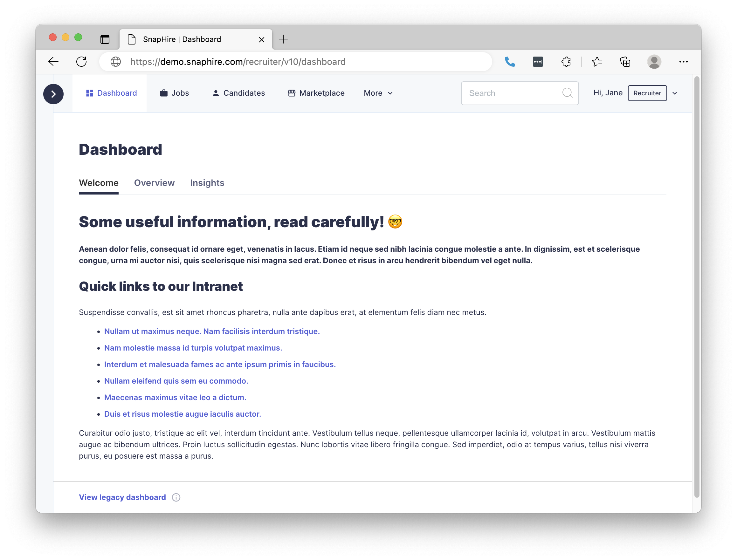Click the search magnifier icon
Viewport: 737px width, 560px height.
[x=567, y=93]
